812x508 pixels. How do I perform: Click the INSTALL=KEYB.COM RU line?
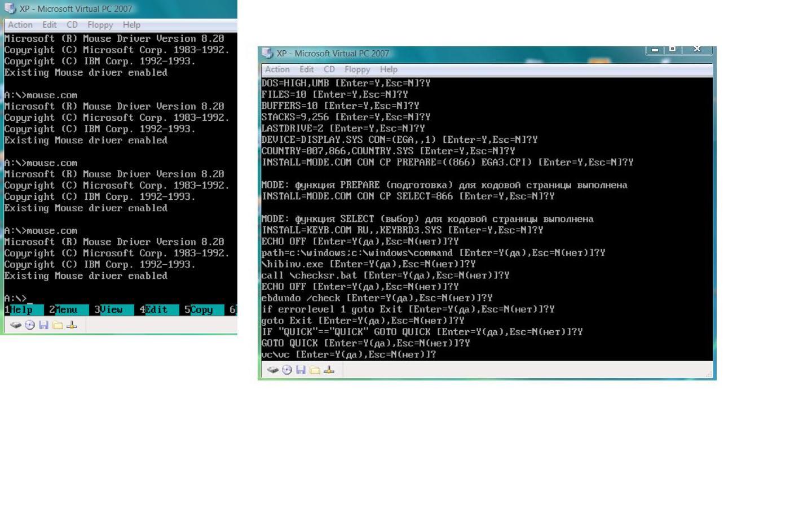(x=402, y=230)
